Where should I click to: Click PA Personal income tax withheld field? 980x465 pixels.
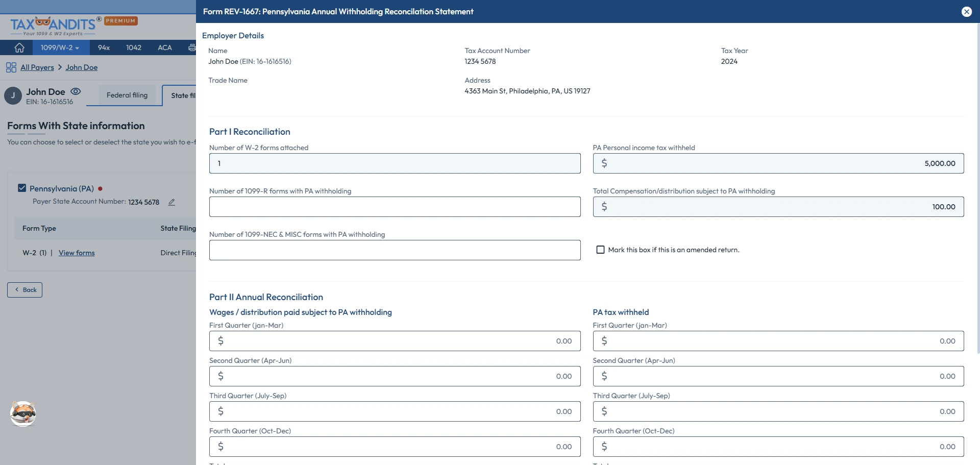(778, 163)
